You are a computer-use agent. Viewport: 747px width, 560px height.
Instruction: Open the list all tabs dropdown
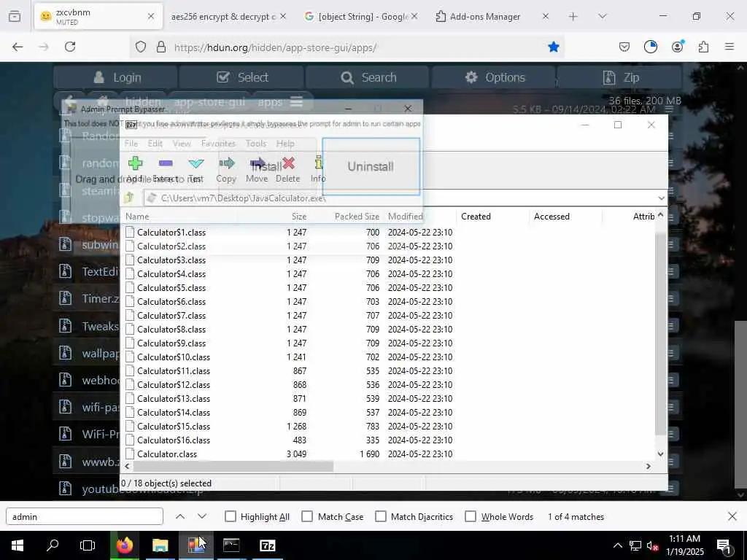(602, 16)
